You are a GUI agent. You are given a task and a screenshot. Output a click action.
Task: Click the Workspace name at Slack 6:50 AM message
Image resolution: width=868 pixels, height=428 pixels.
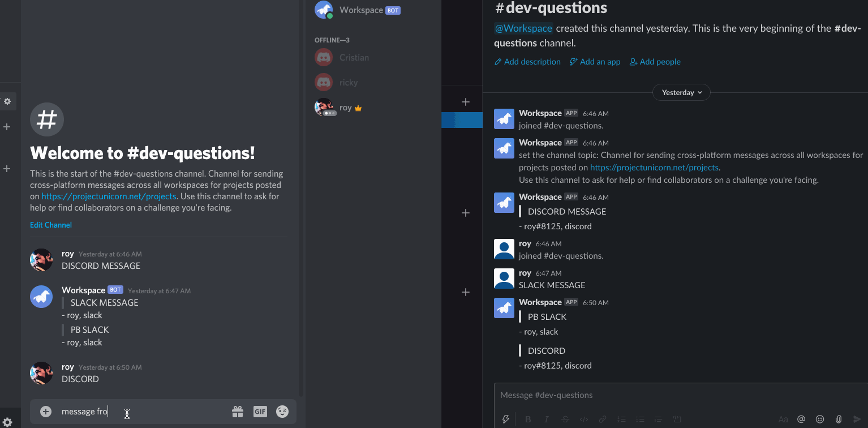point(540,302)
